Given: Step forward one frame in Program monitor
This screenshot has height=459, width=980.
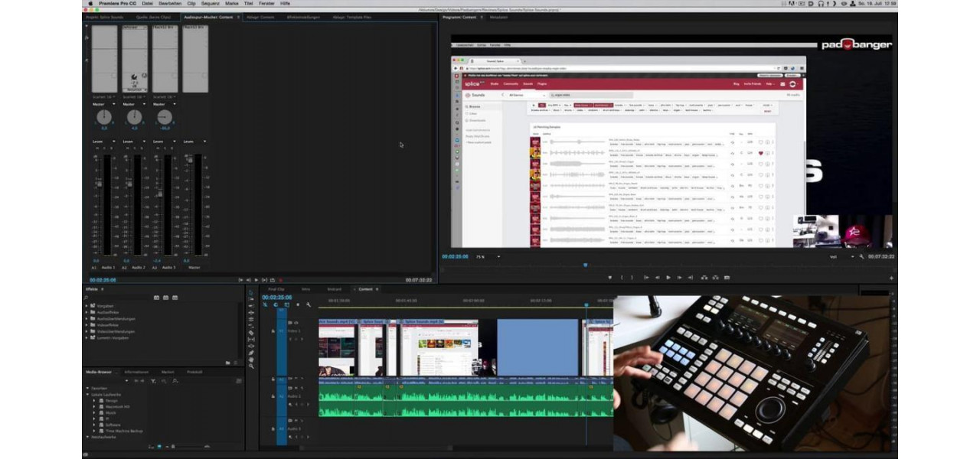Looking at the screenshot, I should [679, 277].
